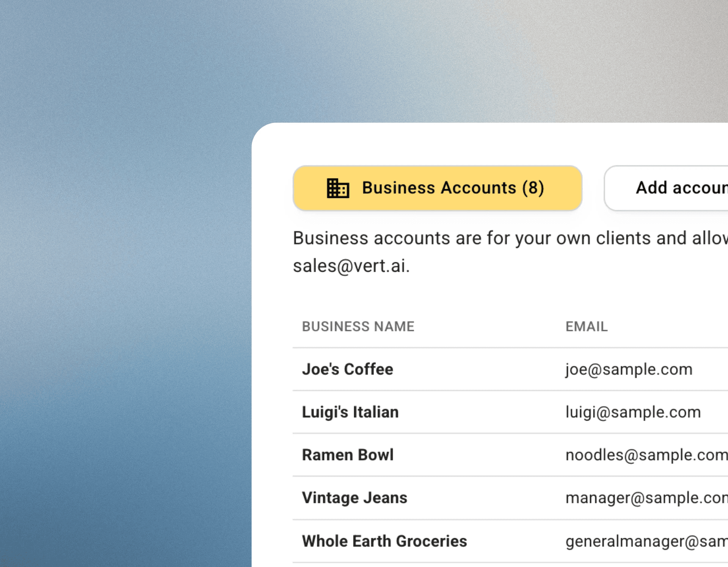Select the Joe's Coffee business row

point(510,369)
